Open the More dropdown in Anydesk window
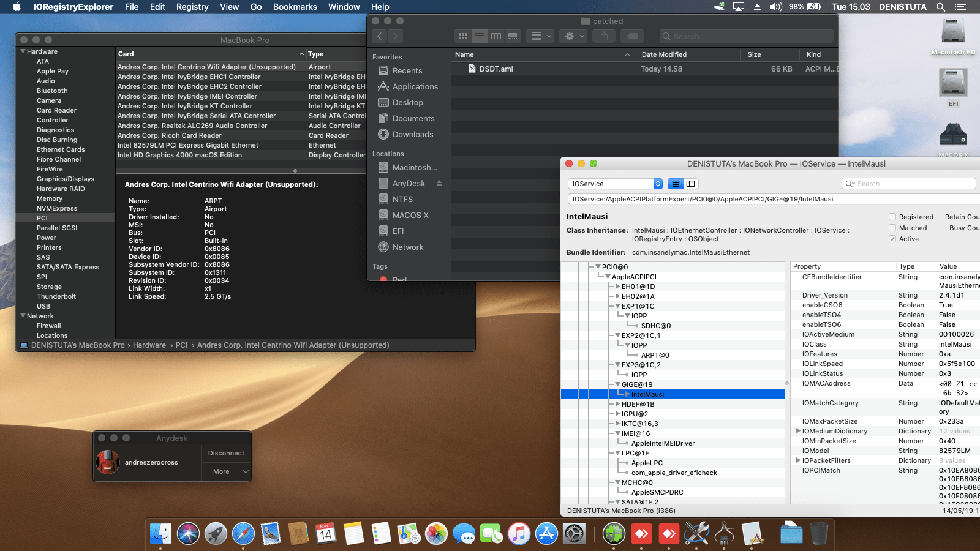The width and height of the screenshot is (980, 551). [x=227, y=471]
